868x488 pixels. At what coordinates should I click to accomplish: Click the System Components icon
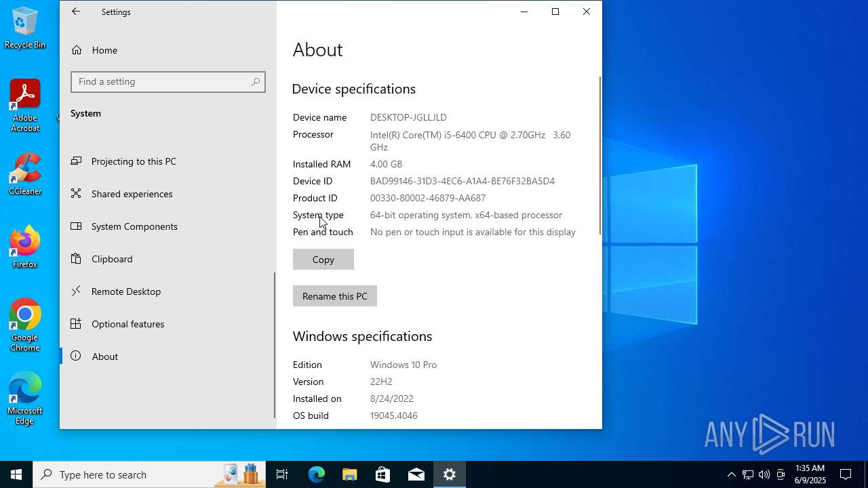point(77,226)
